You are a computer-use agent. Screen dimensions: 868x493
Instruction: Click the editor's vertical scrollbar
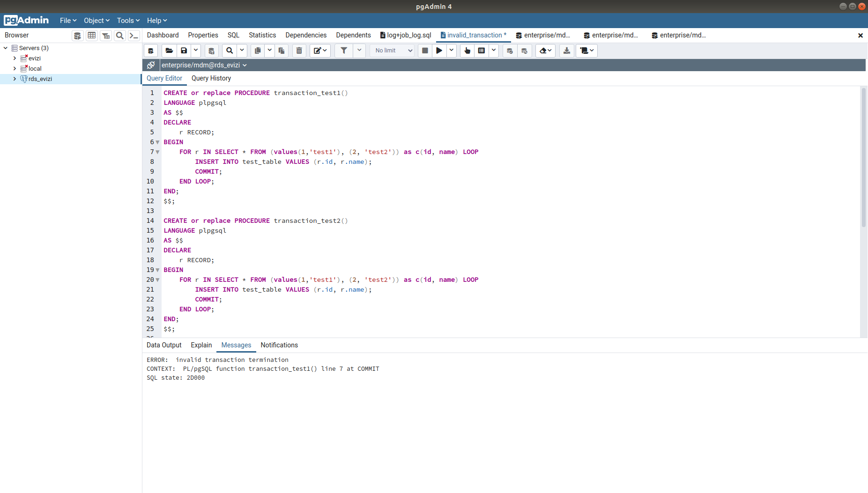863,159
